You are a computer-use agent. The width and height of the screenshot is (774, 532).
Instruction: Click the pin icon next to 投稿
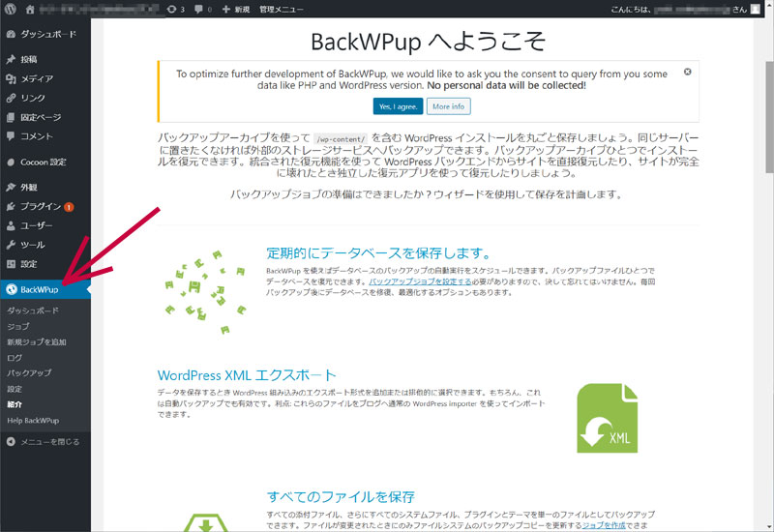[11, 59]
